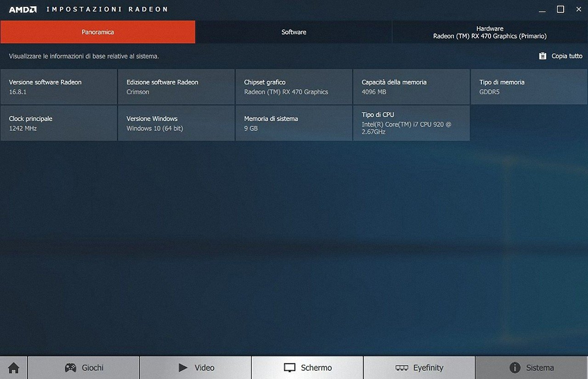Viewport: 588px width, 379px height.
Task: Click the AMD logo in title bar
Action: (23, 9)
